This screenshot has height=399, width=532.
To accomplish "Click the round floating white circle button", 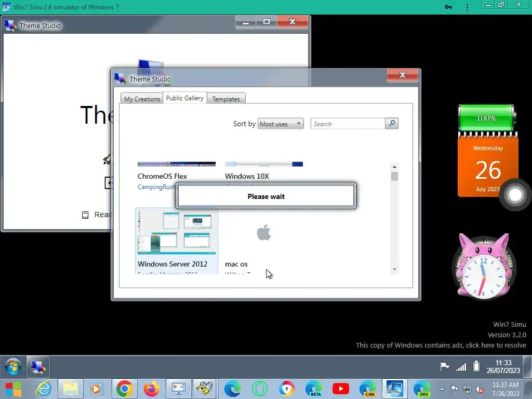I will pyautogui.click(x=515, y=195).
